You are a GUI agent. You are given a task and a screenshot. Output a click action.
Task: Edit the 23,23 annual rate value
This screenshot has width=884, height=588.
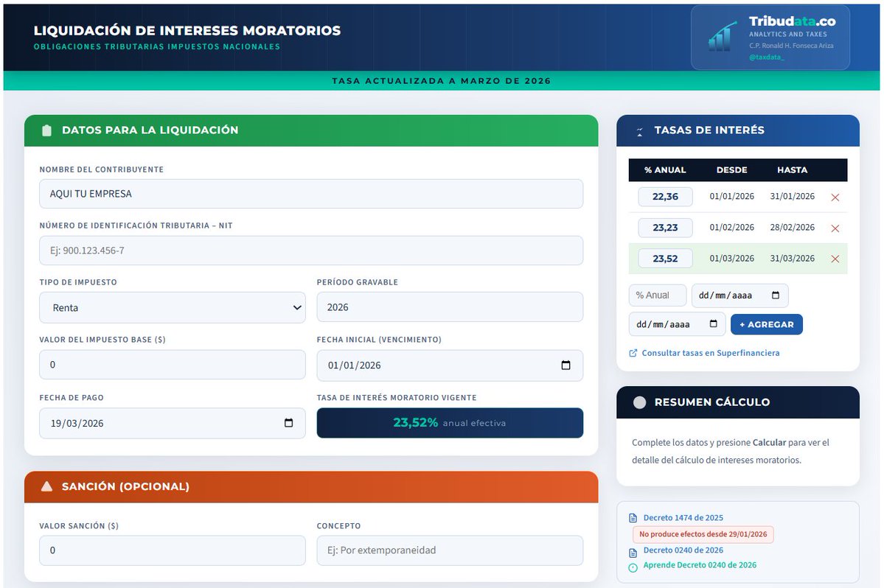[x=665, y=228]
